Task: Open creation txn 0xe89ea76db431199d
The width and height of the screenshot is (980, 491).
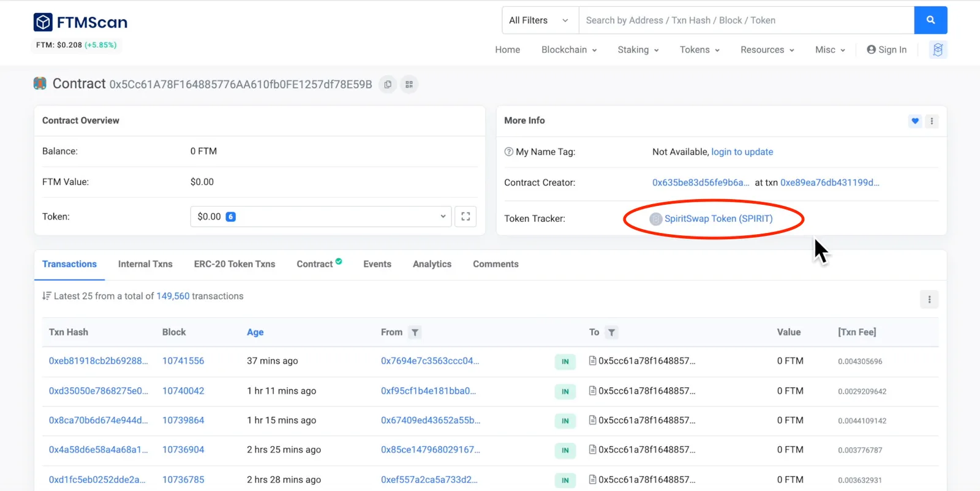Action: click(829, 183)
